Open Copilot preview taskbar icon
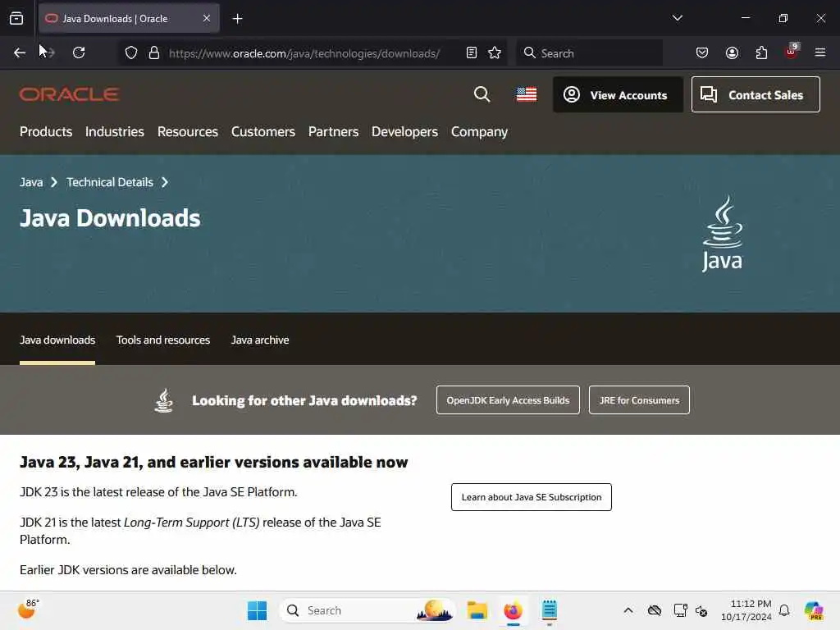840x630 pixels. click(814, 610)
